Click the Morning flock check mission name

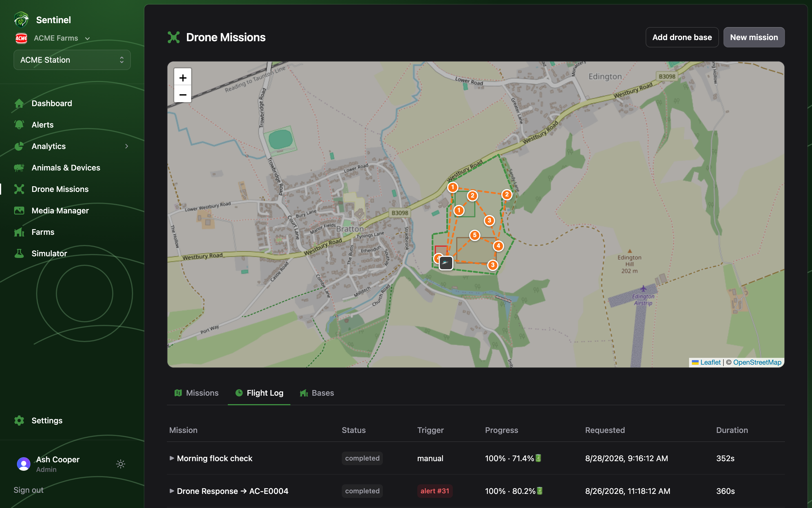[214, 458]
